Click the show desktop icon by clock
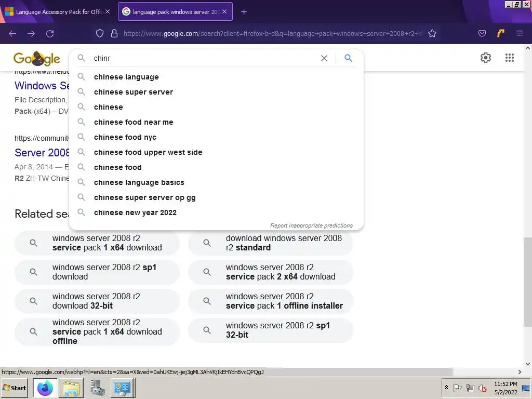Viewport: 532px width, 399px height. [526, 388]
